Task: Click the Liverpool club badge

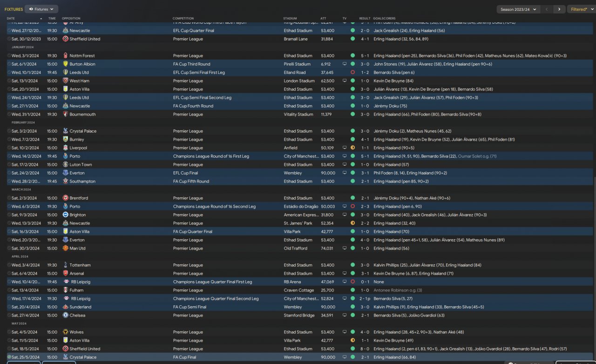Action: point(65,148)
